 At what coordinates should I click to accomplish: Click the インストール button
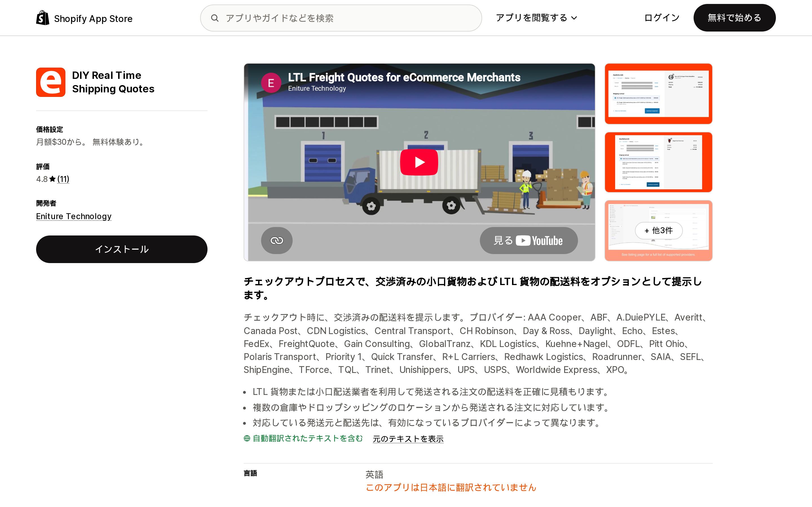122,249
